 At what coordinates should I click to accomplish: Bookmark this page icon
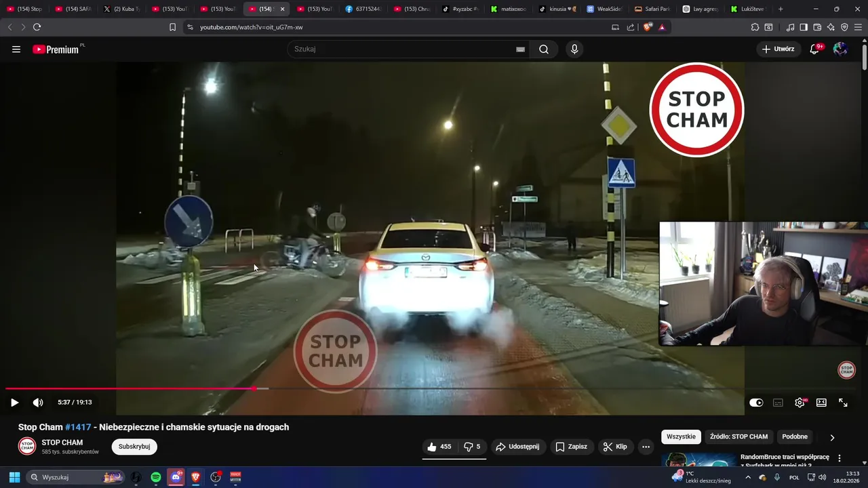coord(172,27)
